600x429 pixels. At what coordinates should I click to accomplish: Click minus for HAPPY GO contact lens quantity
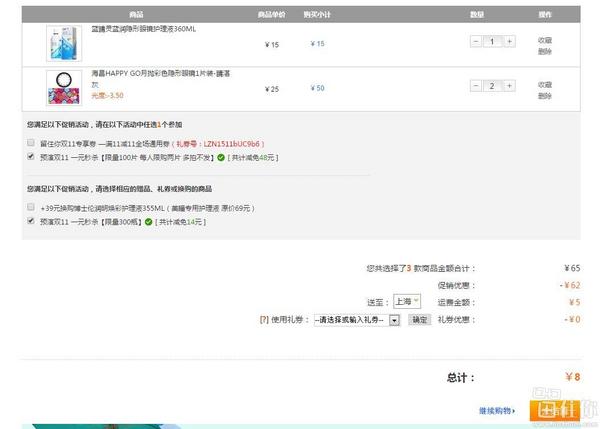(474, 86)
